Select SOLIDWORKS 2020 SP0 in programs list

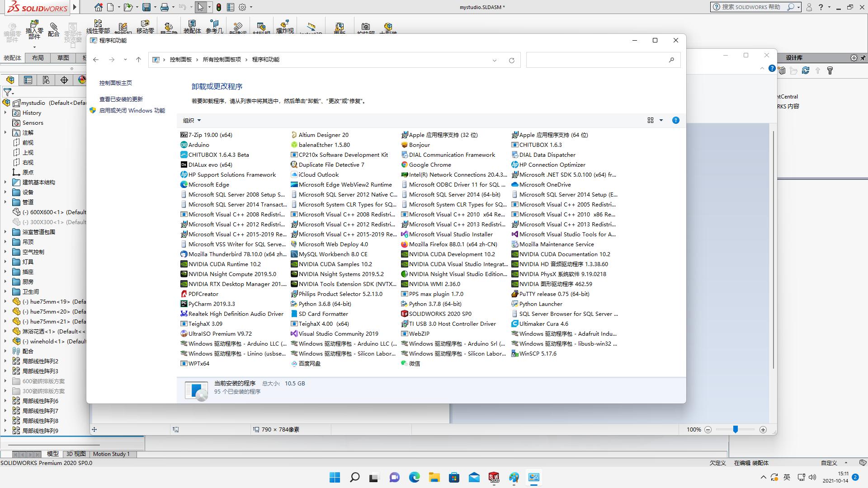(436, 314)
